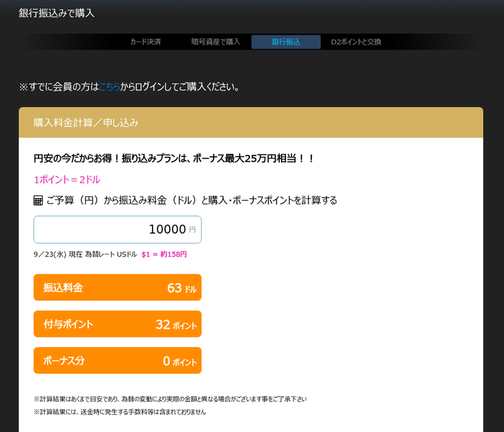
Task: Open the D2ポイントと交換 tab
Action: click(356, 42)
